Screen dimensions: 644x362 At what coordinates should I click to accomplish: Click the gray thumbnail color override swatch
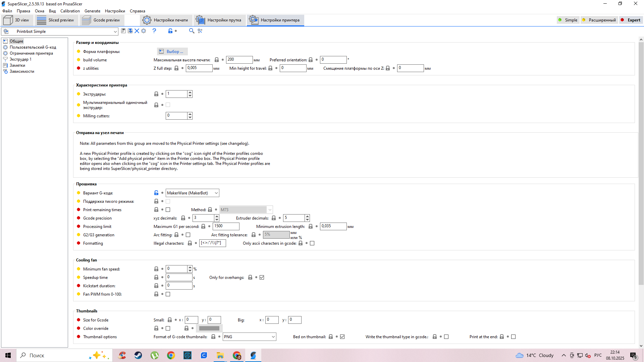pos(209,328)
